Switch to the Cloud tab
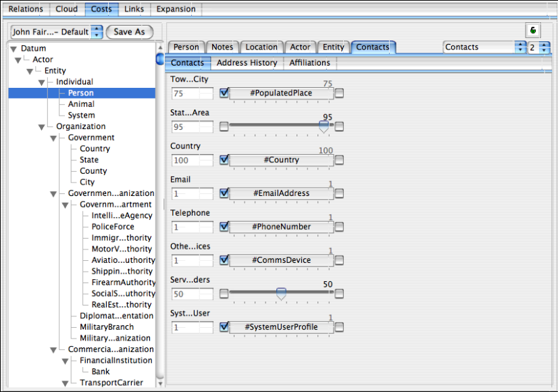The image size is (558, 392). [x=67, y=9]
